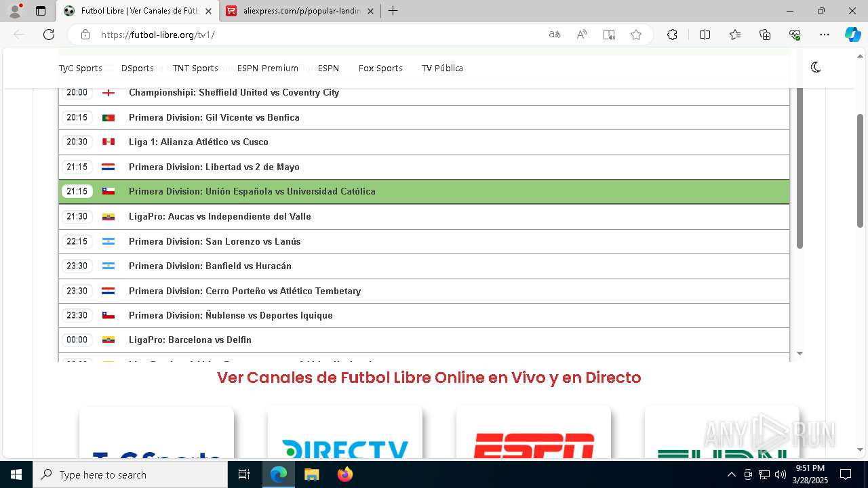The image size is (868, 488).
Task: Open ESPN Premium channel menu
Action: pos(268,68)
